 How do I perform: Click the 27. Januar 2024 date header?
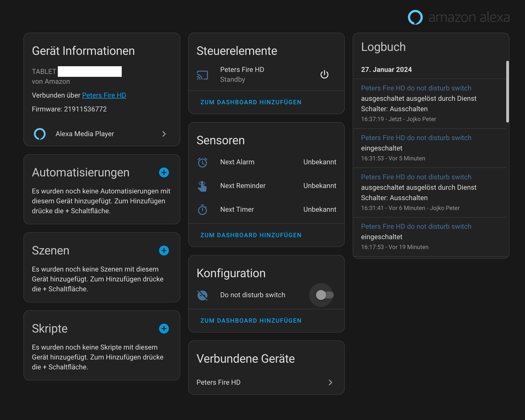click(x=386, y=70)
